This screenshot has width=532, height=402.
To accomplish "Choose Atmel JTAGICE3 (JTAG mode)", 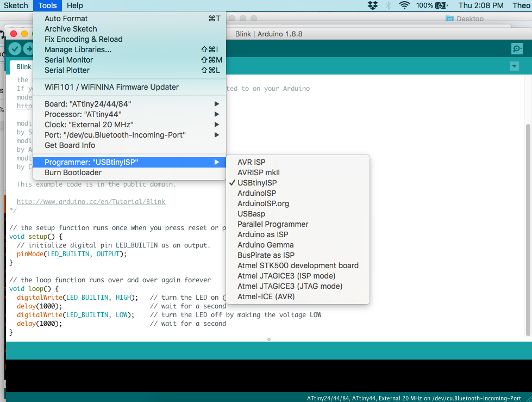I will tap(298, 286).
